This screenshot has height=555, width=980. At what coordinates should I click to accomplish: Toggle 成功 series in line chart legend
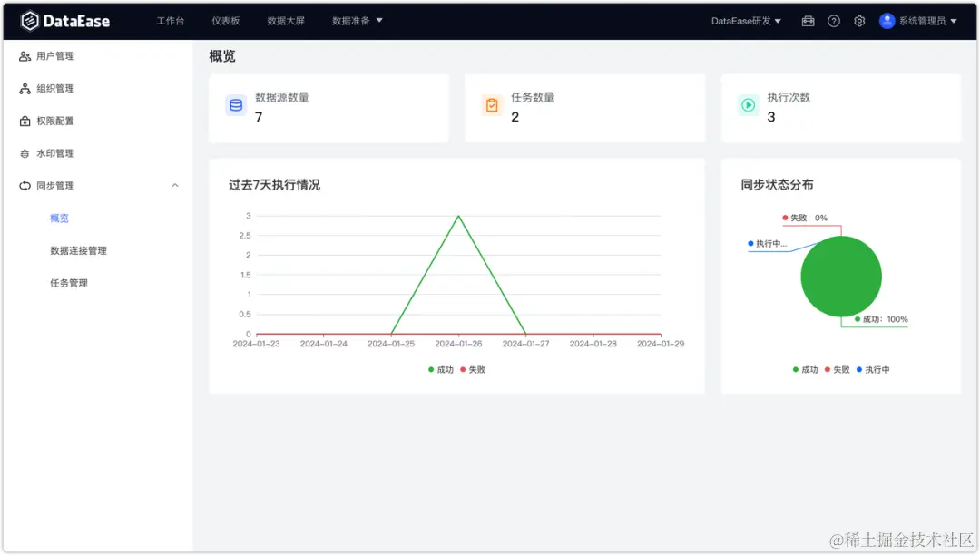click(x=441, y=370)
